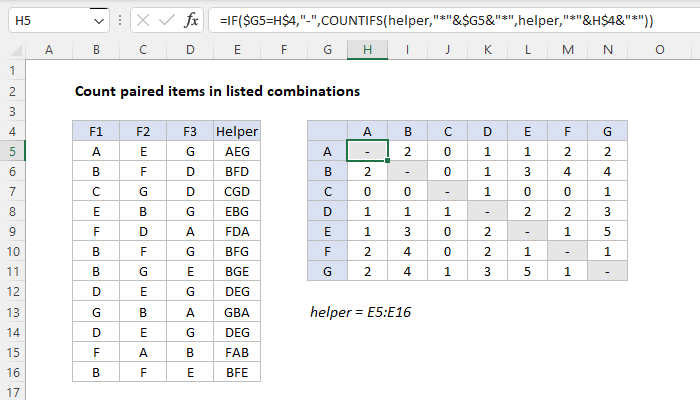Select column G header
This screenshot has width=700, height=400.
tap(327, 50)
